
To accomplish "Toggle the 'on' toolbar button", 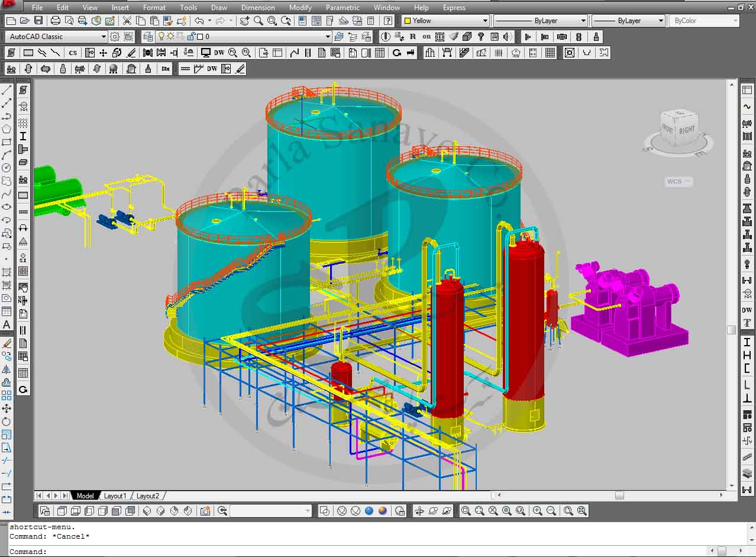I will pos(427,37).
